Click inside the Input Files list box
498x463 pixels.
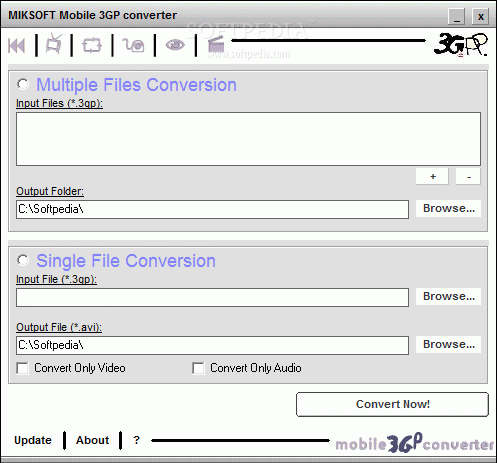tap(248, 139)
